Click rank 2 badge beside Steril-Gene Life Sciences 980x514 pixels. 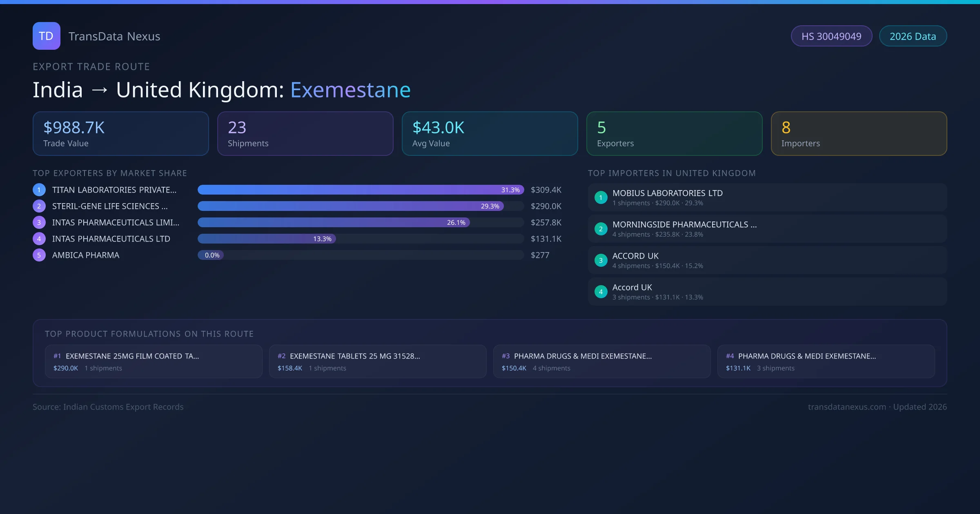(39, 206)
